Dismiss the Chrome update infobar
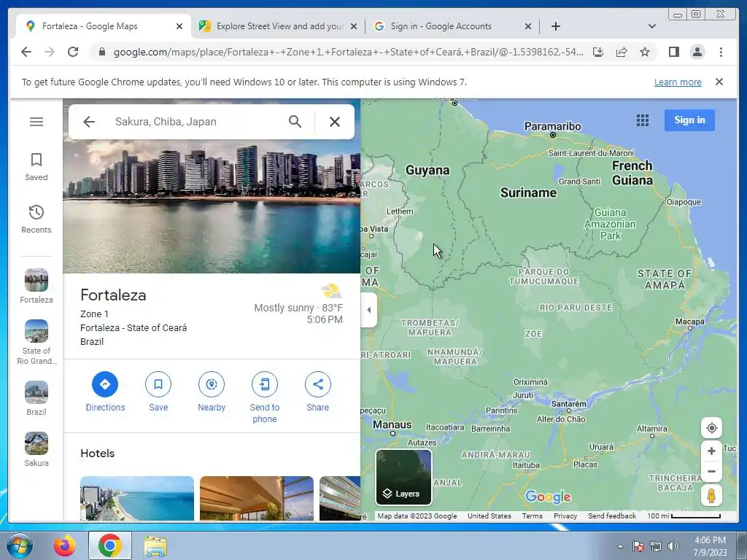 (719, 82)
